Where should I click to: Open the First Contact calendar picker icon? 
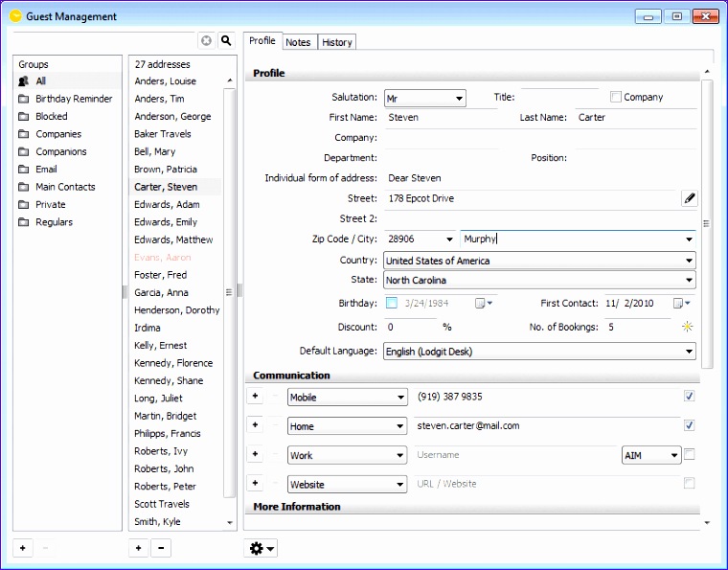click(x=681, y=303)
